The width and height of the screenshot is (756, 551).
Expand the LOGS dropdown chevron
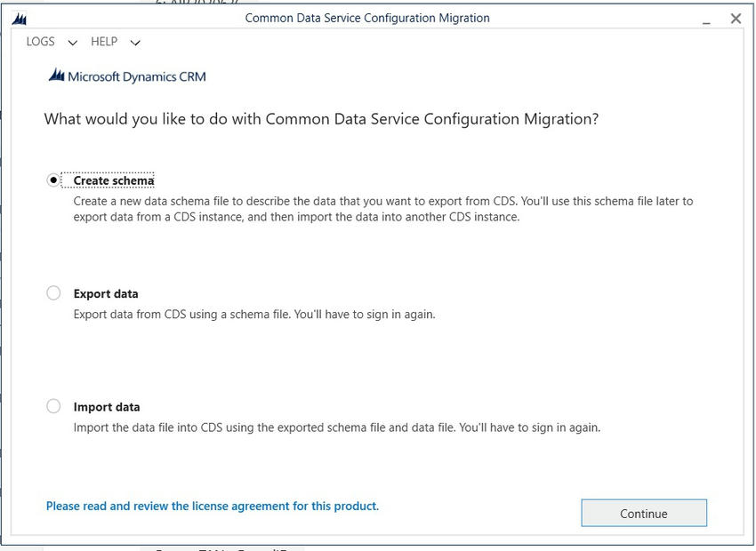click(73, 43)
